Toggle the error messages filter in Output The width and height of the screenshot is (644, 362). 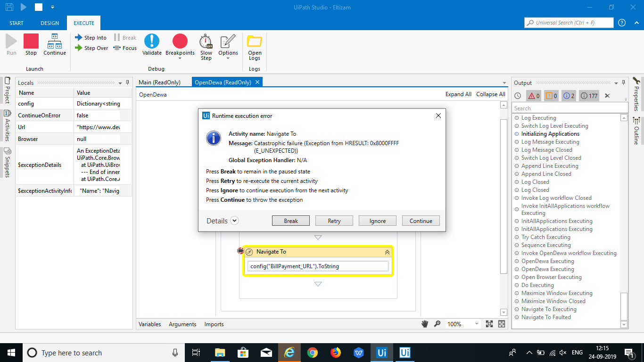click(x=534, y=96)
